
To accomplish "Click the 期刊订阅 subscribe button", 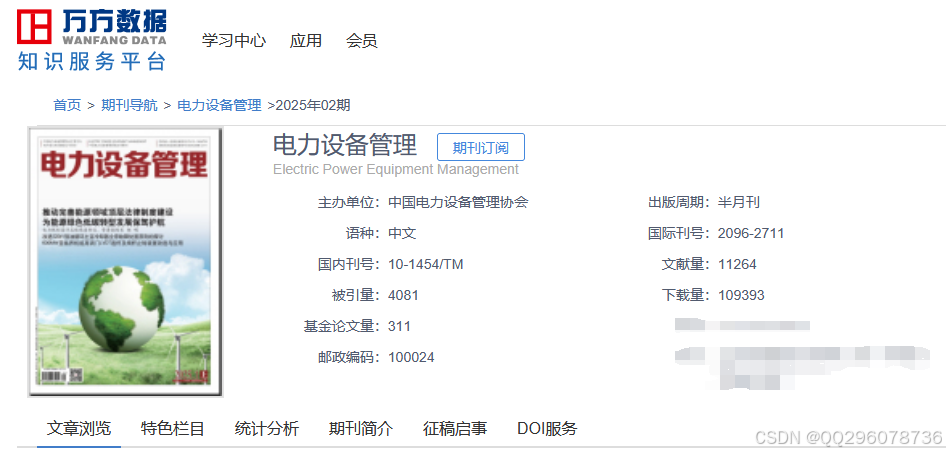I will tap(481, 147).
